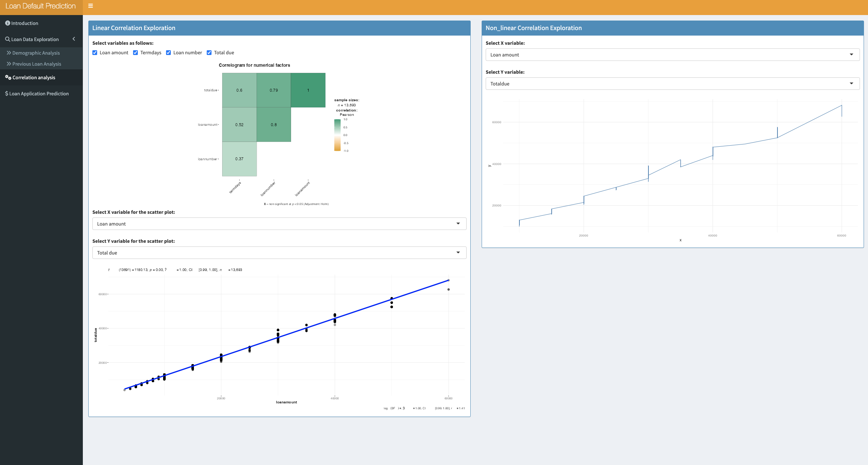
Task: Click the dollar sign prediction icon
Action: 7,94
